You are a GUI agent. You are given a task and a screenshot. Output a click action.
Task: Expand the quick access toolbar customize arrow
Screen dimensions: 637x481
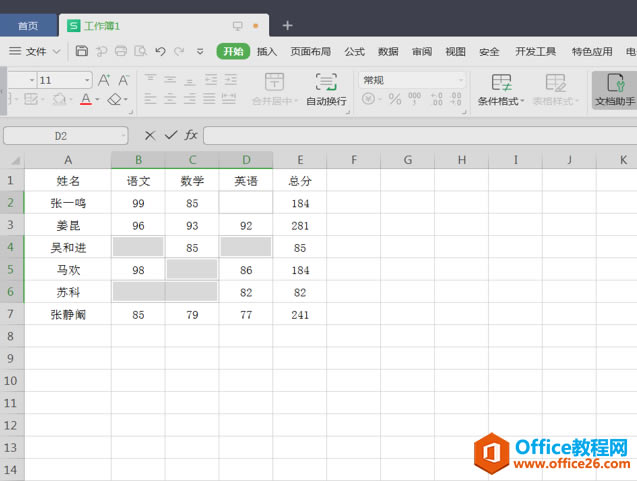pos(200,52)
